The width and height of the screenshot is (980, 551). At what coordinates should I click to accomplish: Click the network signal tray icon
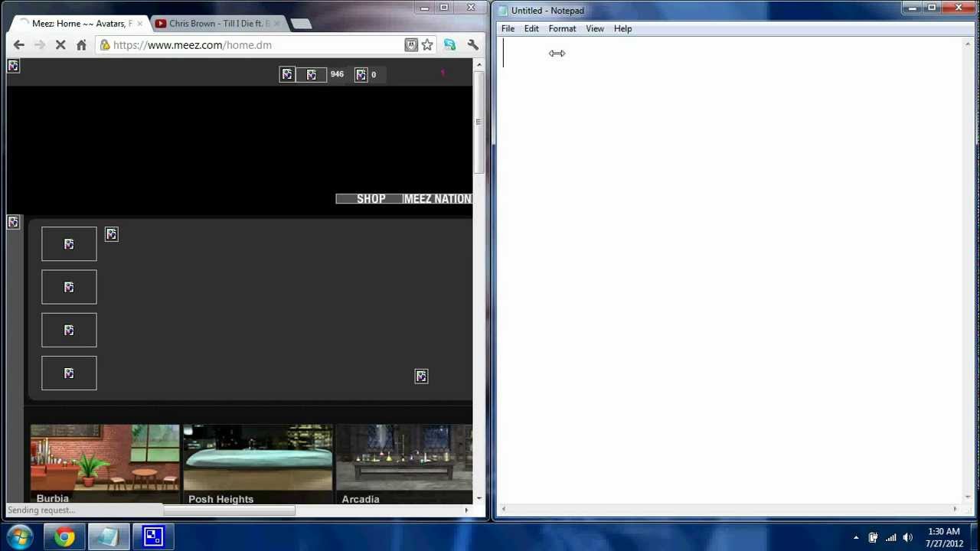click(x=890, y=537)
